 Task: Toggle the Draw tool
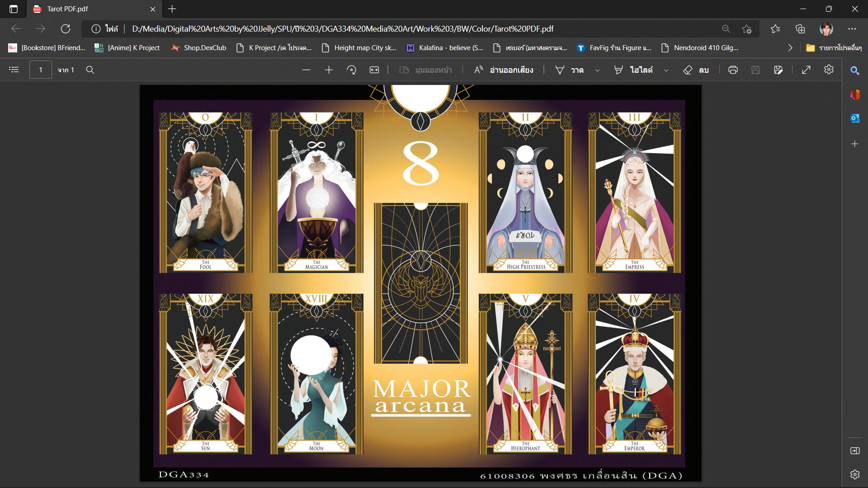click(x=570, y=70)
